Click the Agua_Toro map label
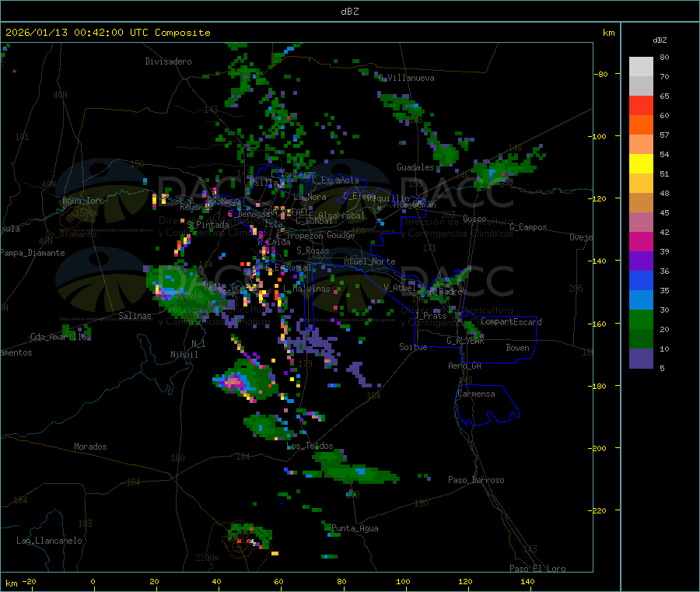Screen dimensions: 700x592 click(83, 201)
